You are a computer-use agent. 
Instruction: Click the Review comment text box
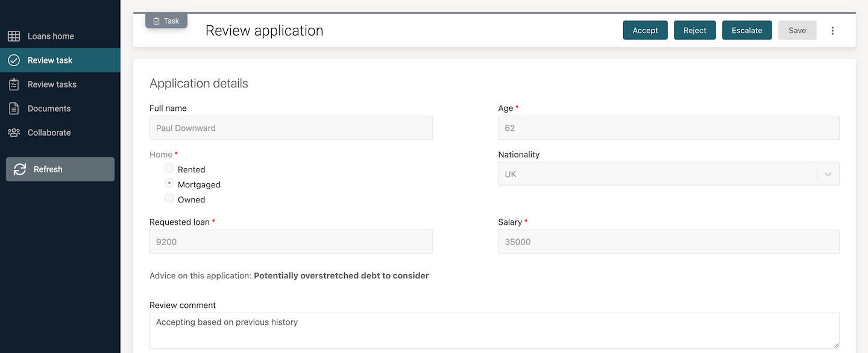(494, 330)
